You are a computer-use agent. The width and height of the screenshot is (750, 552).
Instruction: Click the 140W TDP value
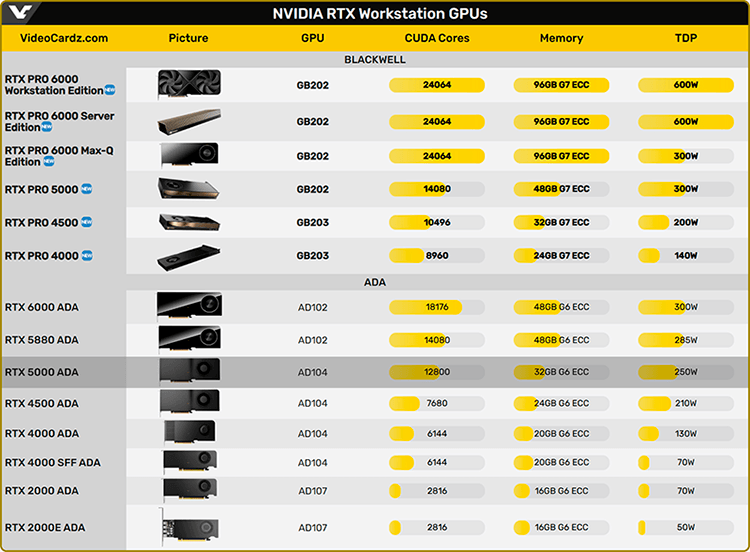point(686,255)
